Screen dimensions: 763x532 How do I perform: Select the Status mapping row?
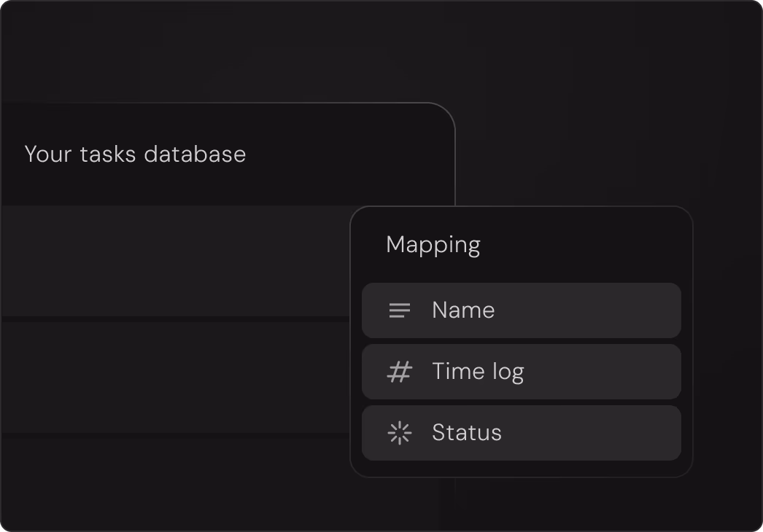click(521, 433)
